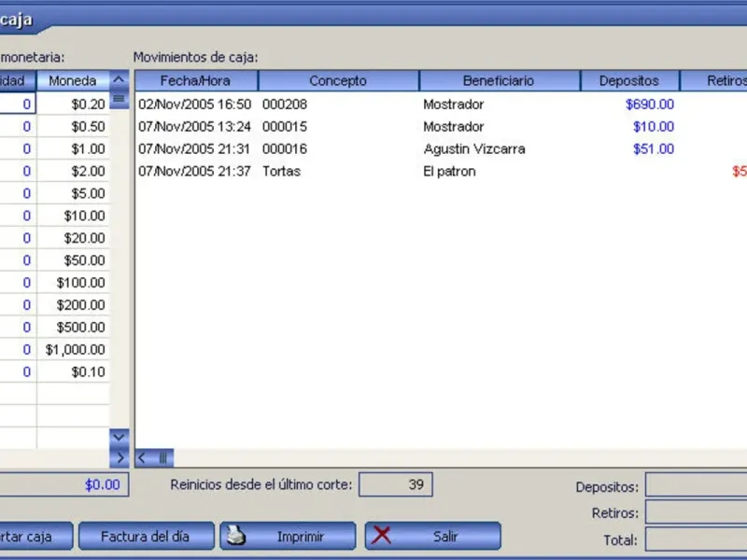Click left arrow of movements horizontal scrollbar
Image resolution: width=747 pixels, height=560 pixels.
point(142,458)
